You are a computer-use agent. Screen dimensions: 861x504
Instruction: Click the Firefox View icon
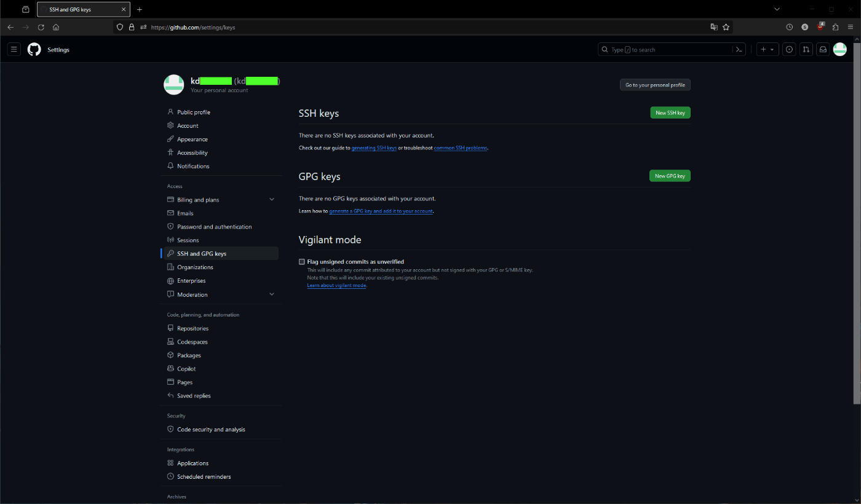tap(25, 9)
